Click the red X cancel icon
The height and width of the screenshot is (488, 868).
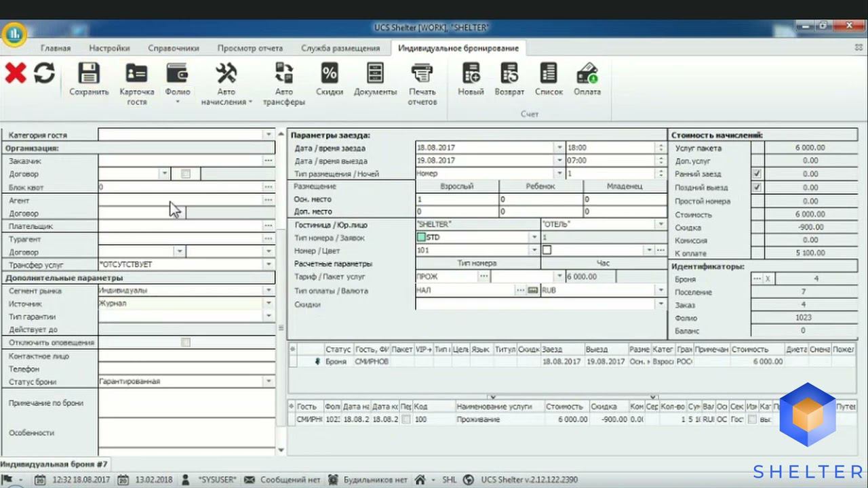[15, 73]
